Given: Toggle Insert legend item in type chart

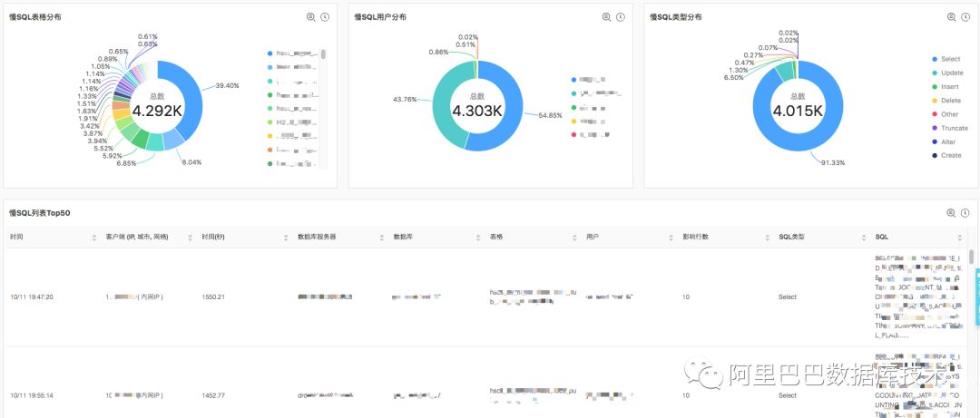Looking at the screenshot, I should tap(946, 87).
